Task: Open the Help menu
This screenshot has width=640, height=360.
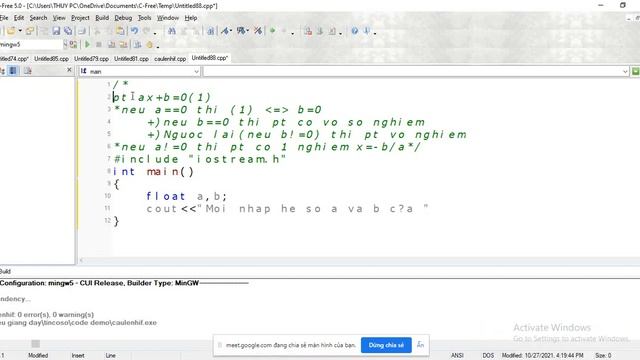Action: pyautogui.click(x=191, y=18)
